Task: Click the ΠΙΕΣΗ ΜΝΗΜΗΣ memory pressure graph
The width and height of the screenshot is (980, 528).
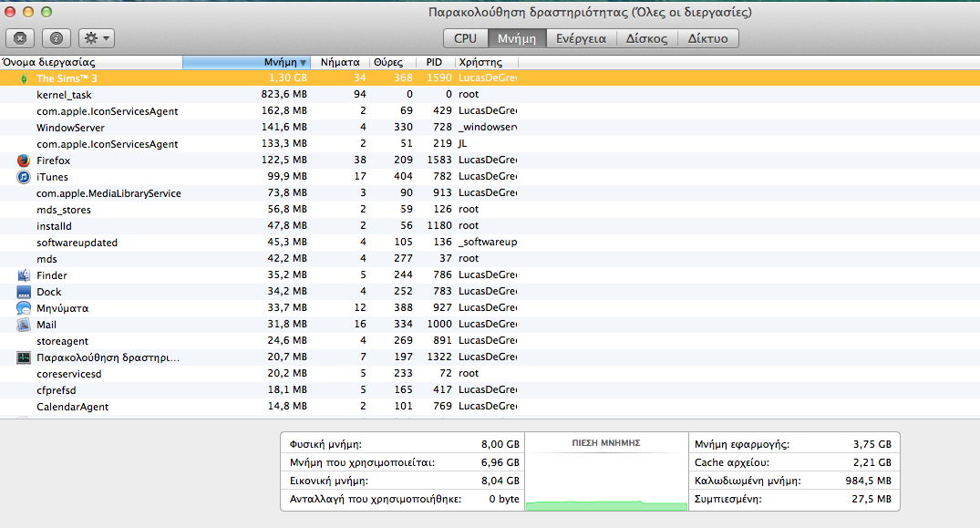Action: (606, 471)
